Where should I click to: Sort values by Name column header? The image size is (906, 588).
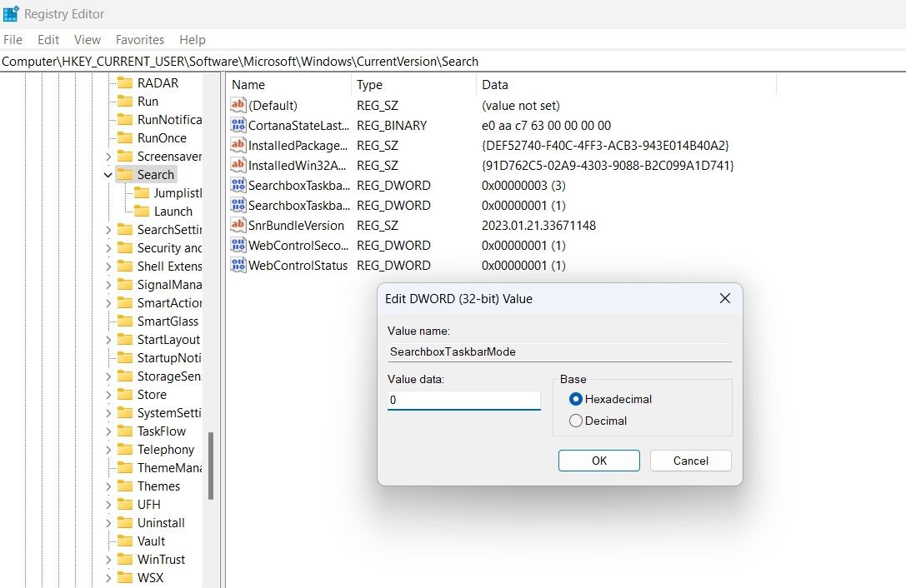(289, 84)
